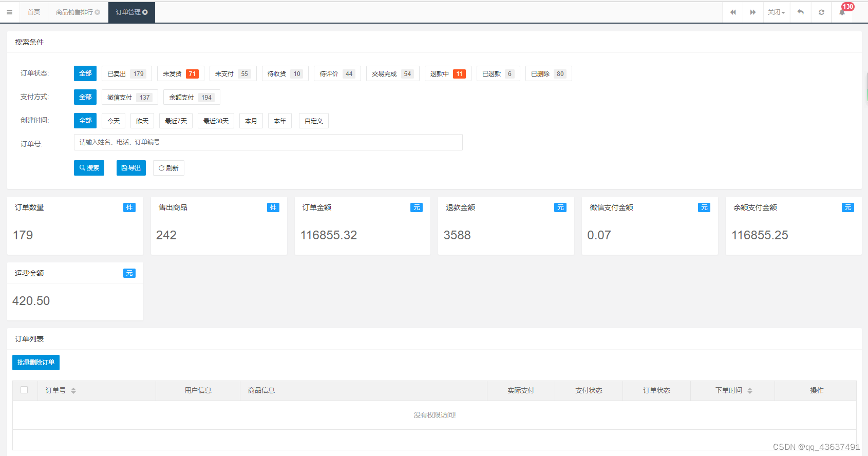Filter creation time by 最近7天

tap(176, 121)
